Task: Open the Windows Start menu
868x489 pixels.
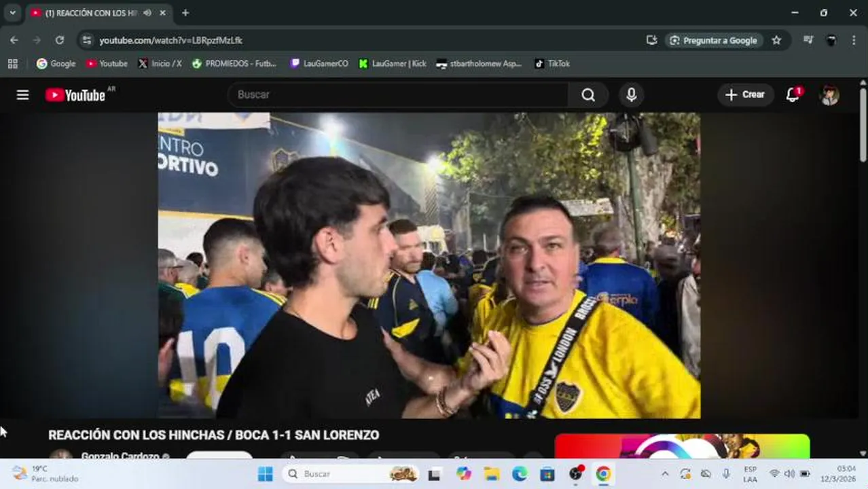Action: 266,474
